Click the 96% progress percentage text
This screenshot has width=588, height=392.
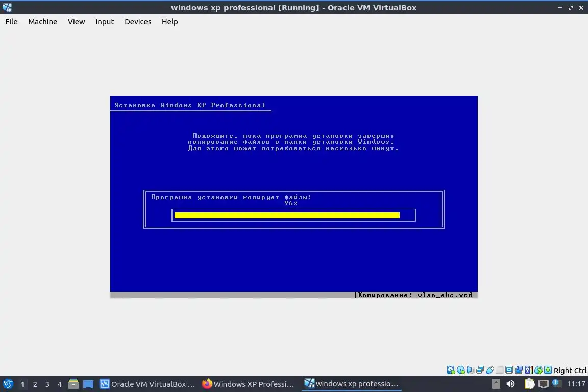pos(290,203)
